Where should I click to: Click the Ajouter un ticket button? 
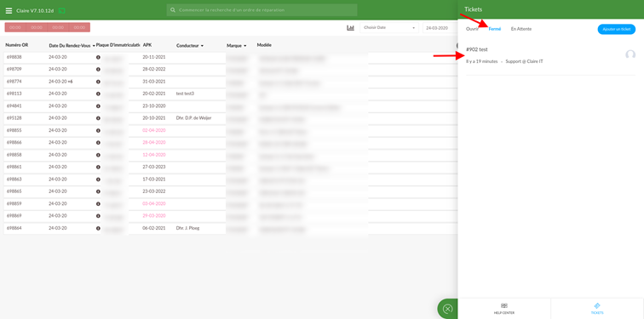tap(617, 29)
